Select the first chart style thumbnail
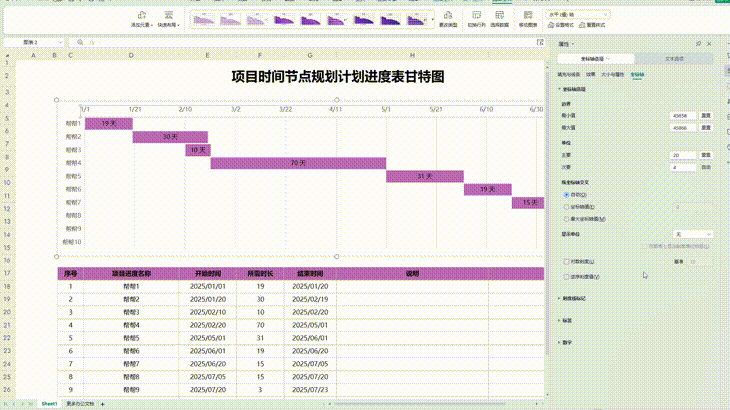730x410 pixels. [x=204, y=18]
